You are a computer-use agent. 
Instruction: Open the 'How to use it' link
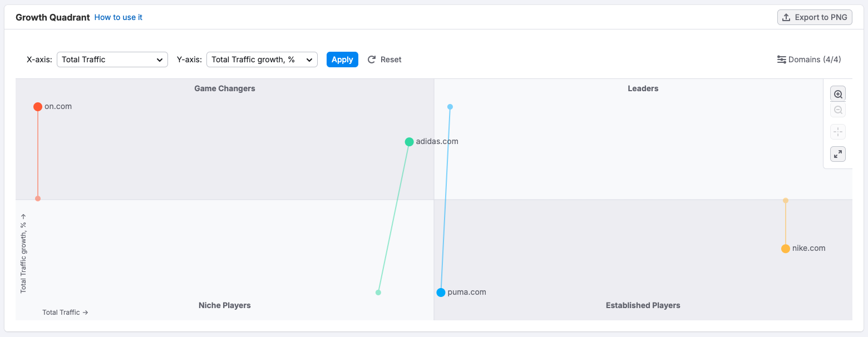(119, 17)
